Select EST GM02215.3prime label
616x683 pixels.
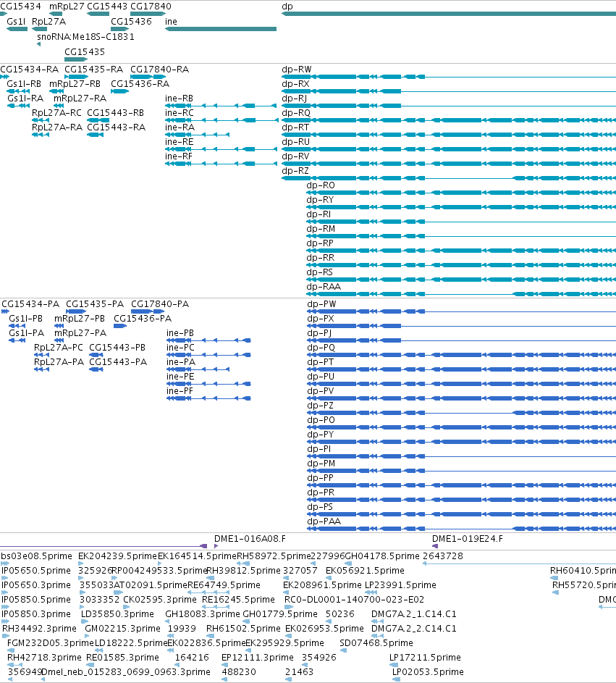(x=123, y=629)
